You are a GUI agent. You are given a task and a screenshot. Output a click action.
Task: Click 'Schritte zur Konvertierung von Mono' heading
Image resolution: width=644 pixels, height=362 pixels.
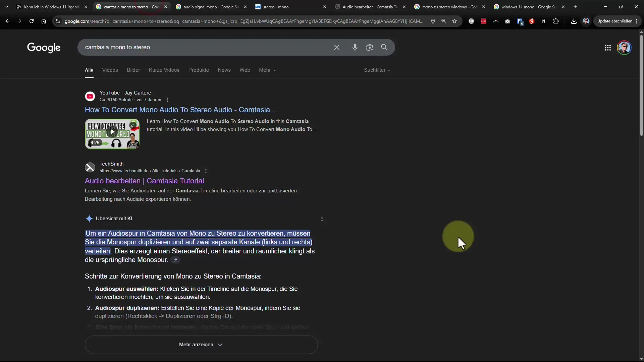[x=173, y=277]
